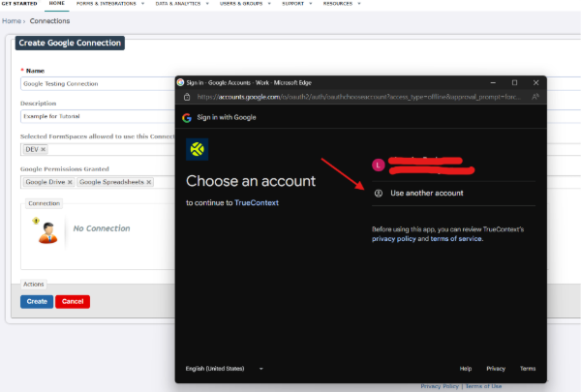Click Terms in the popup footer
Viewport: 581px width, 392px height.
(528, 369)
